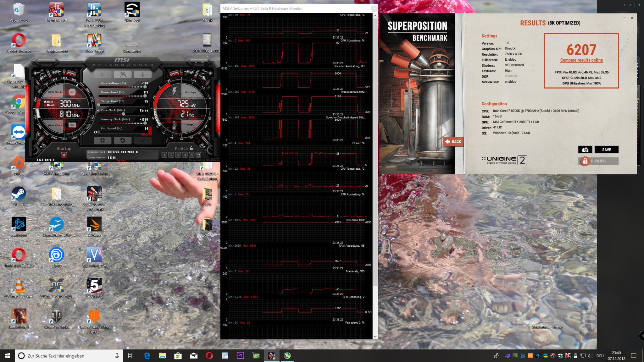
Task: Select the MemTweakIt desktop icon
Action: click(x=57, y=13)
